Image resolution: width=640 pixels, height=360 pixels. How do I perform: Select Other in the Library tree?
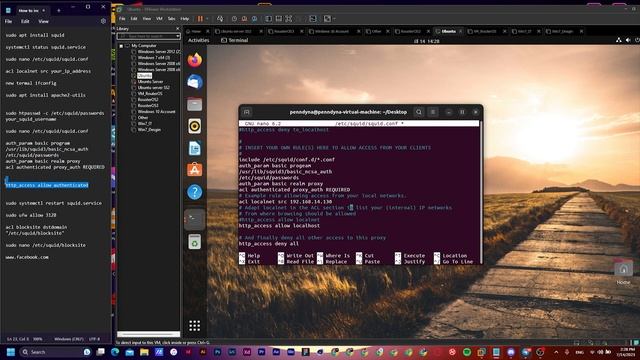click(142, 118)
